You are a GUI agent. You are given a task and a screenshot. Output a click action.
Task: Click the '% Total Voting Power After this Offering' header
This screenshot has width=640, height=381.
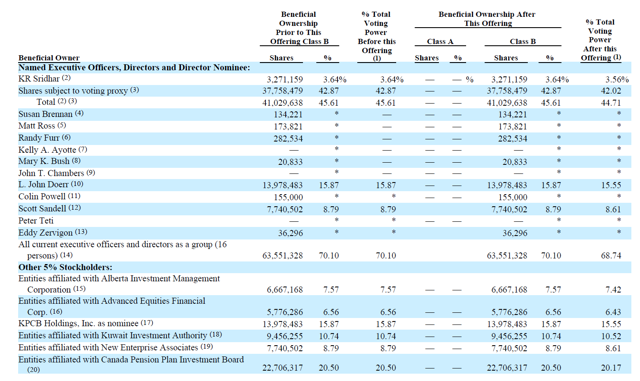click(x=600, y=40)
